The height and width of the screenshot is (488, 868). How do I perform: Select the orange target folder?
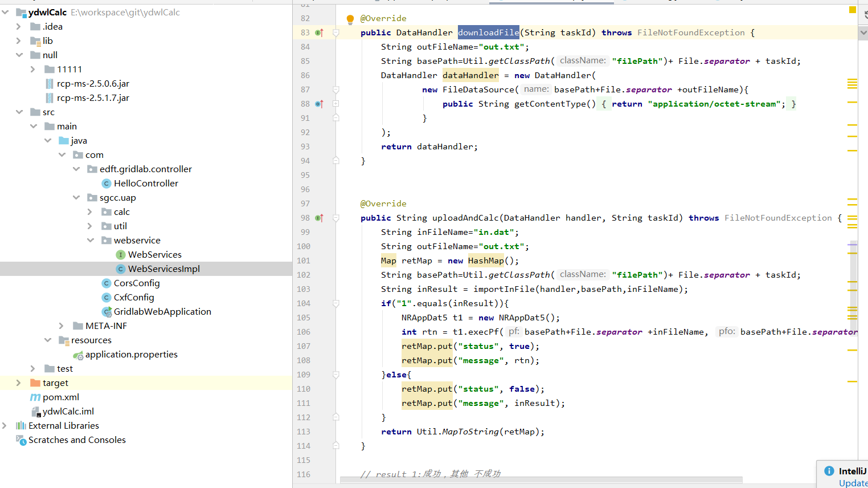tap(35, 383)
